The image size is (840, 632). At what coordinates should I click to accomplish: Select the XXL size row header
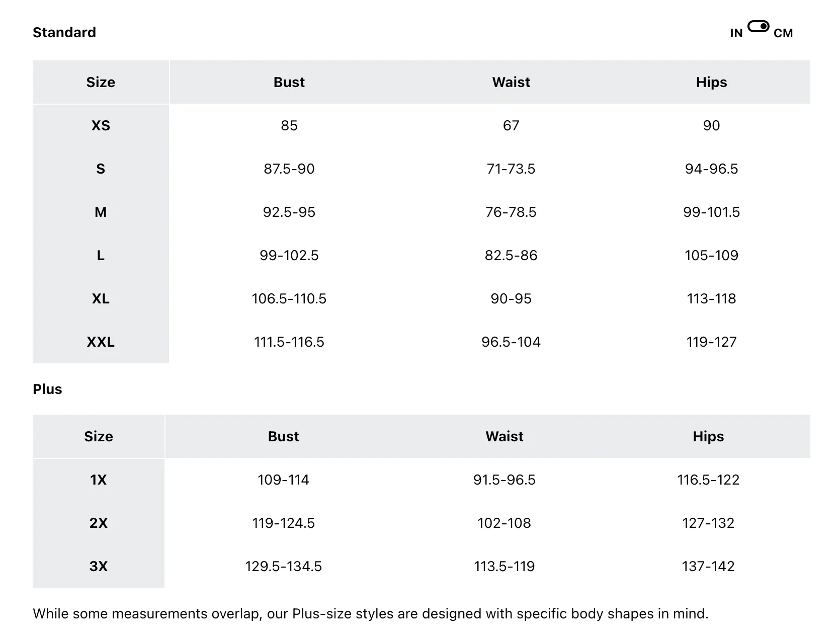click(101, 342)
